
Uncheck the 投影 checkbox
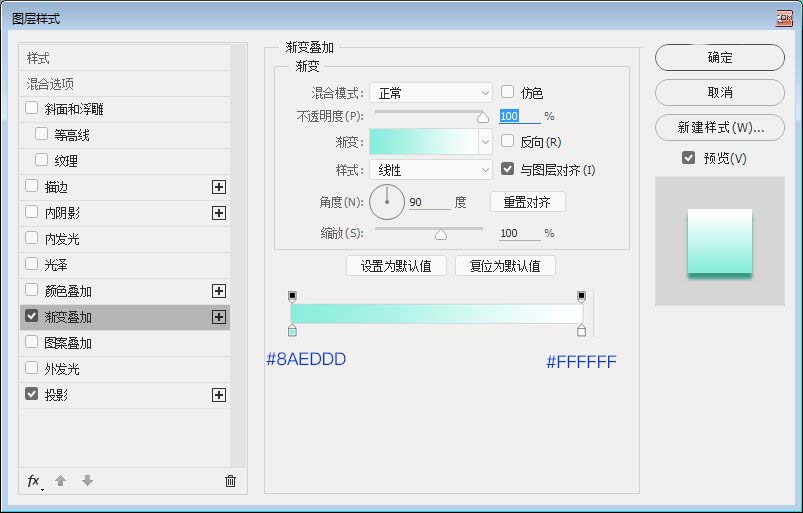[x=32, y=394]
